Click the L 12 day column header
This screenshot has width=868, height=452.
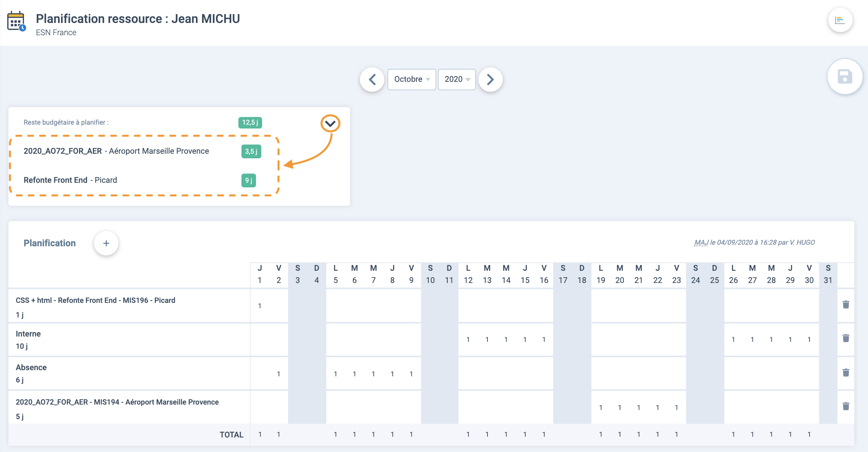point(468,275)
